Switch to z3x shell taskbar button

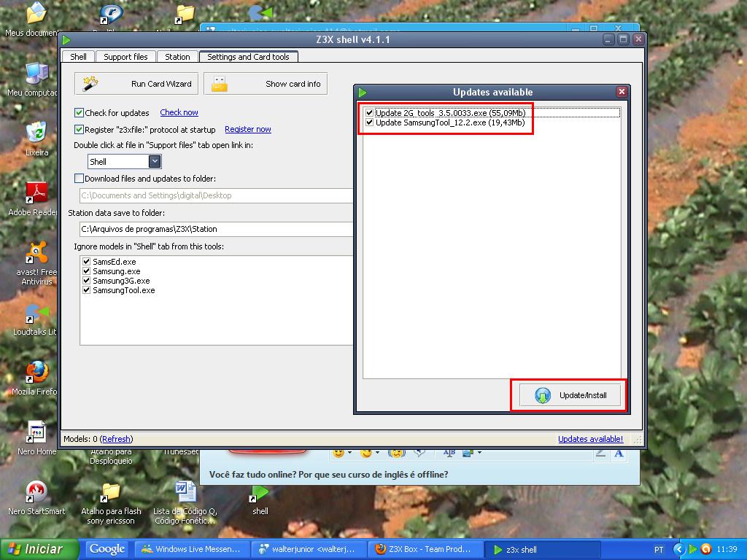542,549
